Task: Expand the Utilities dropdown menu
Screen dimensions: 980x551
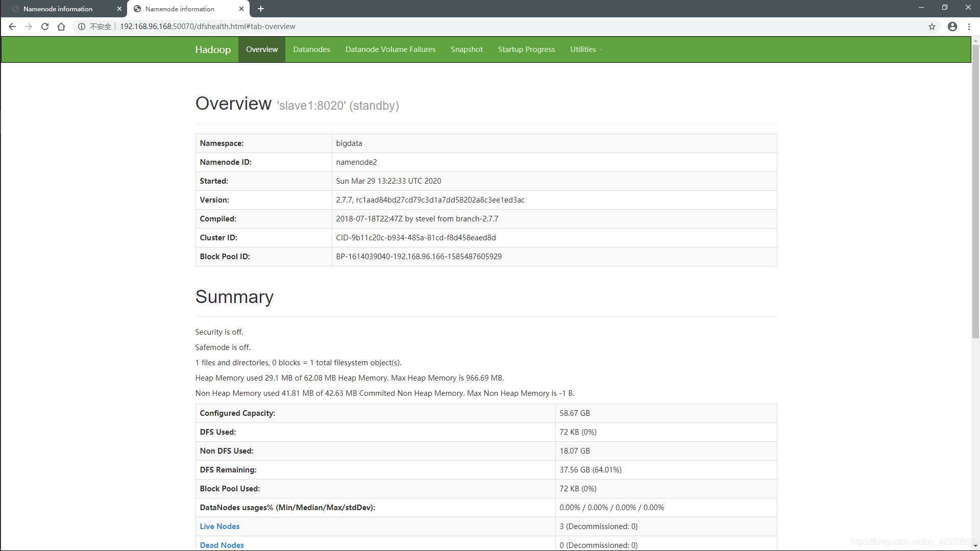Action: pyautogui.click(x=586, y=49)
